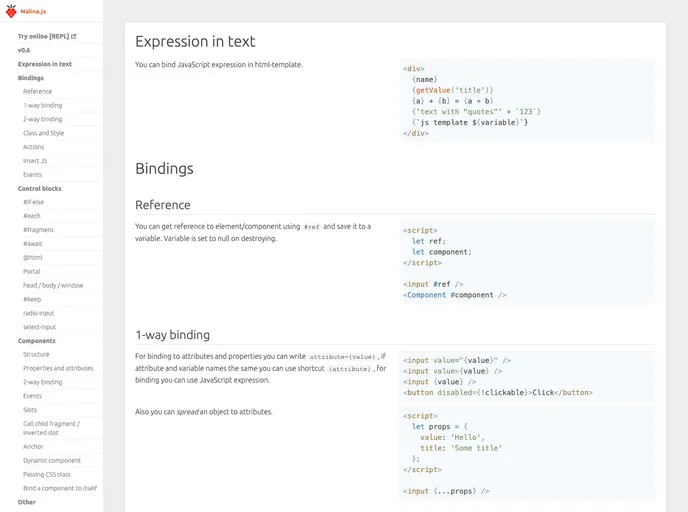Go to #fragment sidebar link
688x512 pixels.
[x=38, y=230]
